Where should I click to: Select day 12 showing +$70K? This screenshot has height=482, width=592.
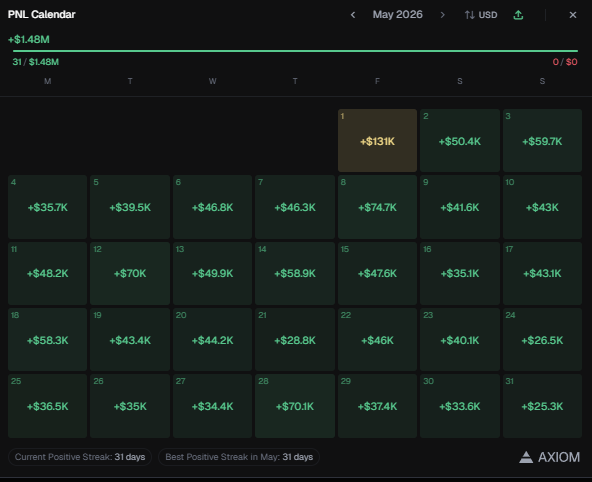(x=130, y=273)
